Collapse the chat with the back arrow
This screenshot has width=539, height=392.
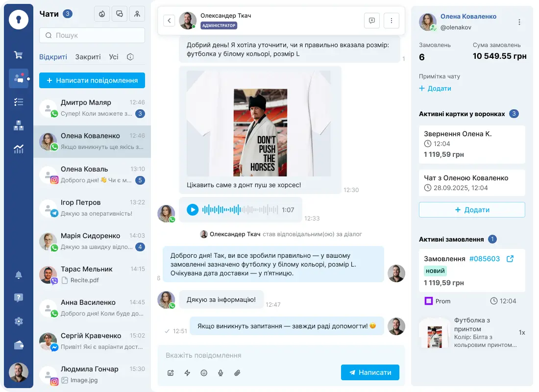169,21
